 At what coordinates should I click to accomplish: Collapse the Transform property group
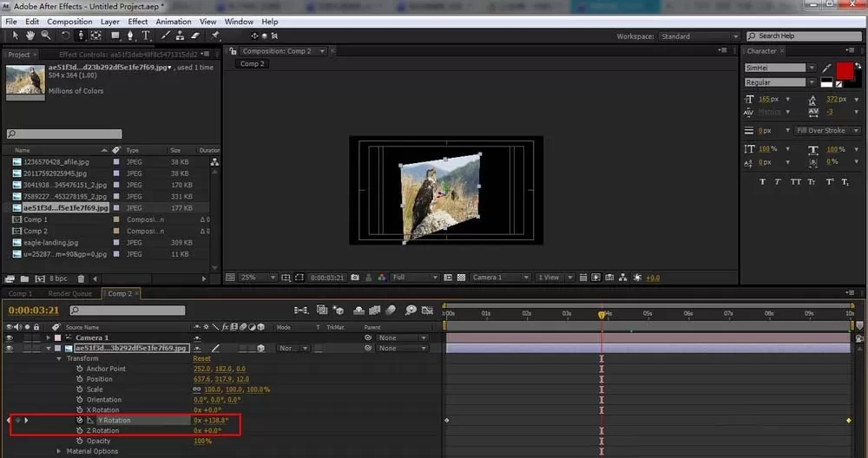pos(59,358)
